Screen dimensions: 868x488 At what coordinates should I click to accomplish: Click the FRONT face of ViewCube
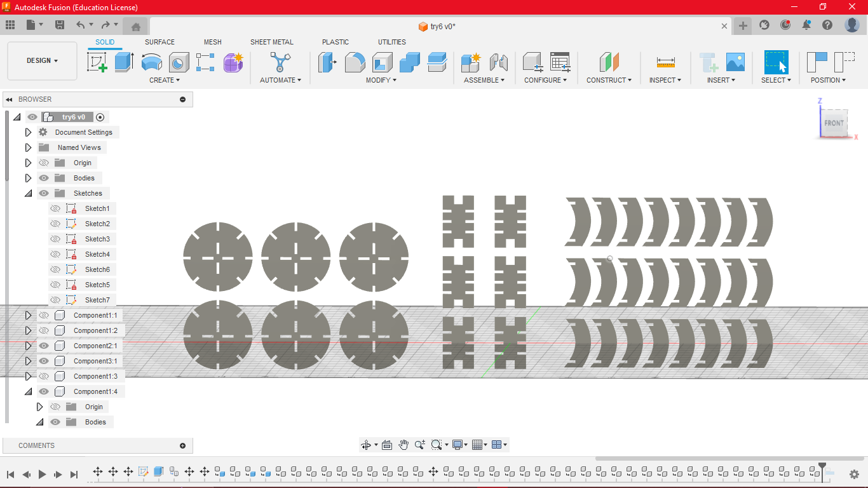tap(834, 123)
